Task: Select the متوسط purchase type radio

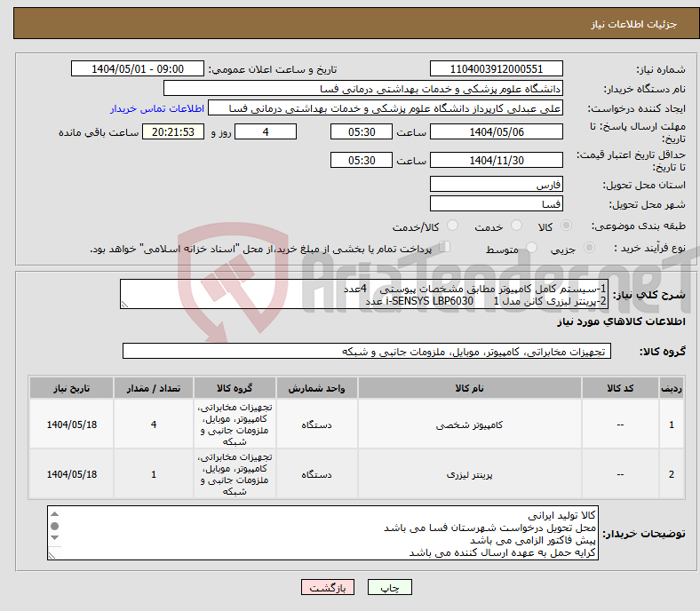Action: [x=531, y=247]
